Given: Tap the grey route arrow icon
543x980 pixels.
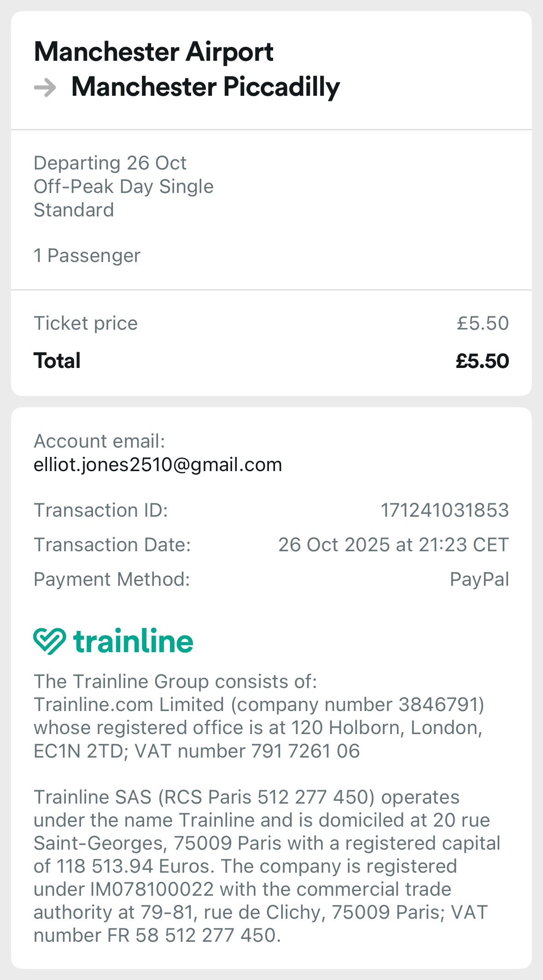Looking at the screenshot, I should point(45,87).
